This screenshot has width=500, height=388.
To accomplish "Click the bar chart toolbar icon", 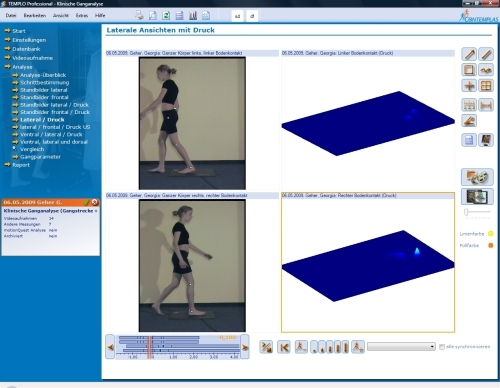I will click(x=193, y=15).
